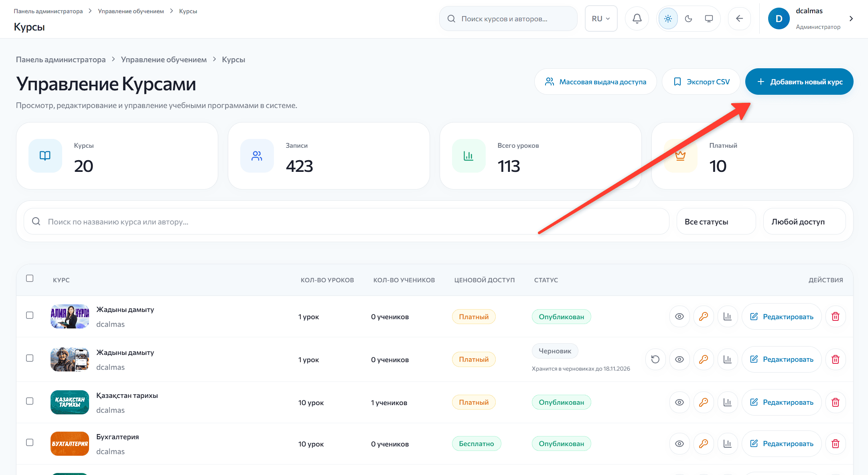868x475 pixels.
Task: Switch to light theme sun icon
Action: 668,18
